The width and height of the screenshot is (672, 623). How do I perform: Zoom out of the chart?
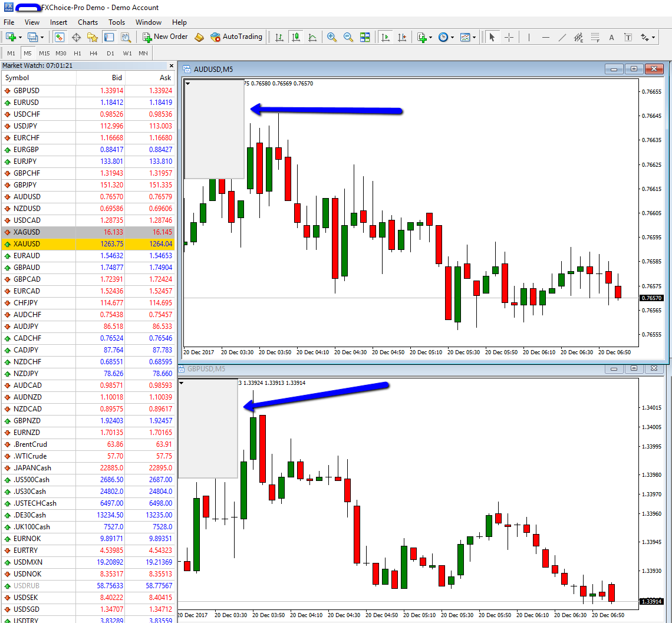(x=348, y=37)
